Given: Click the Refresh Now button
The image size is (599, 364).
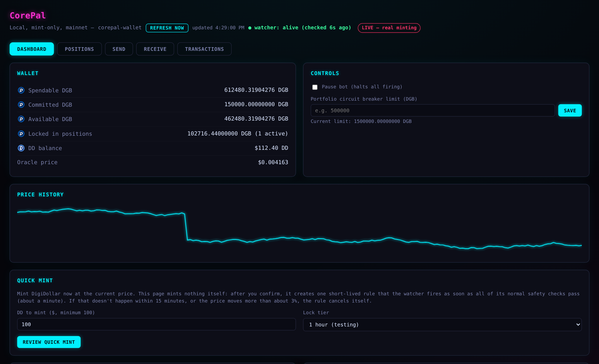Looking at the screenshot, I should click(x=167, y=28).
